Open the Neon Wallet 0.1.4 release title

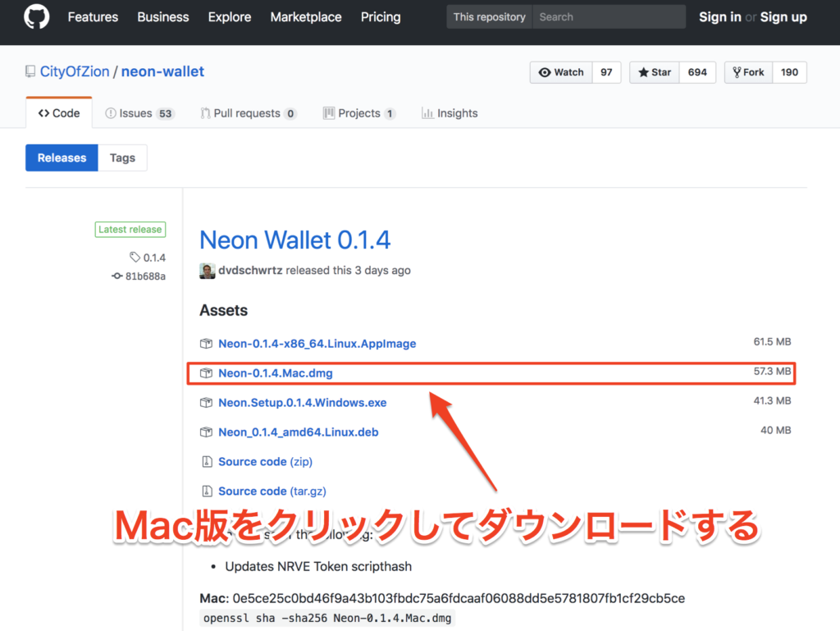[295, 240]
